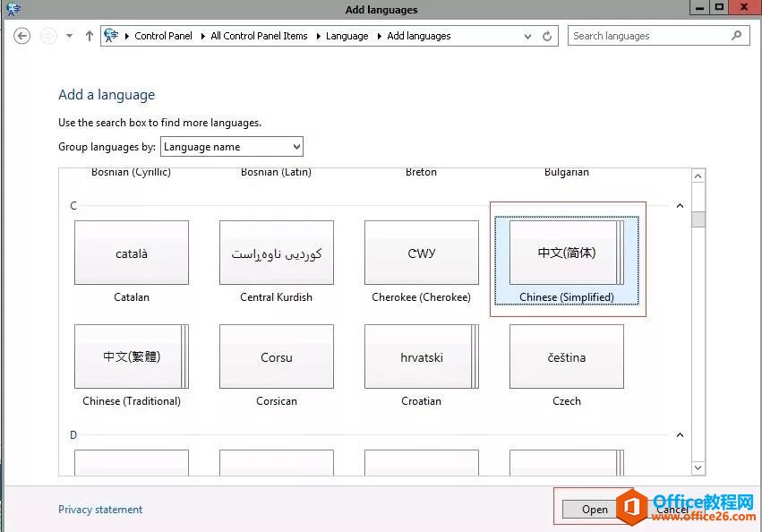Select the Cherokee (Cherokee) language tile

coord(422,262)
